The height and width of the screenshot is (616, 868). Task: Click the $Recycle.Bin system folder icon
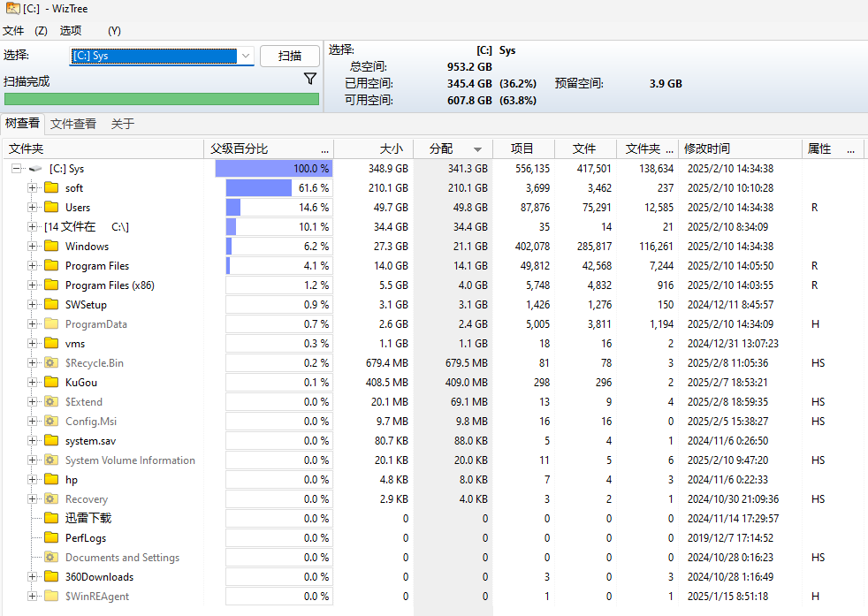(x=51, y=362)
